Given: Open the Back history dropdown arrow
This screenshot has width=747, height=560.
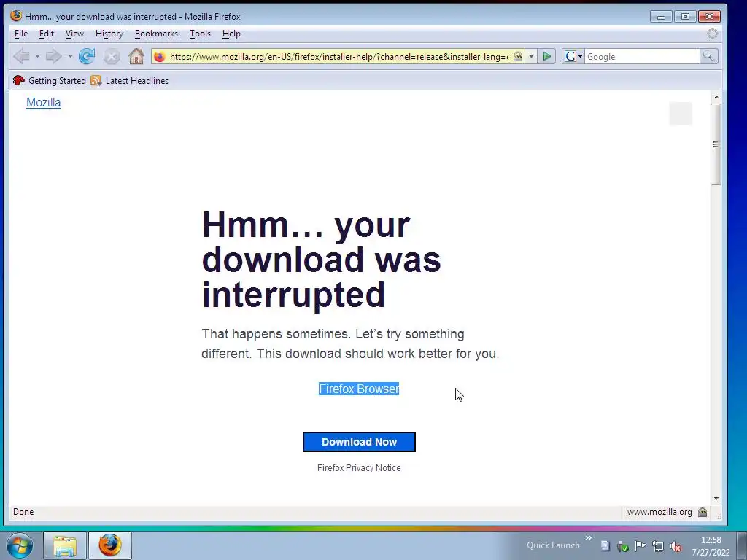Looking at the screenshot, I should point(37,57).
